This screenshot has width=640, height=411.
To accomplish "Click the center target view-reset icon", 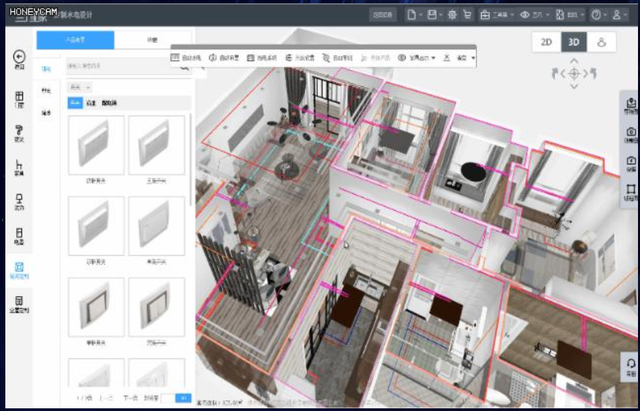I will point(574,74).
